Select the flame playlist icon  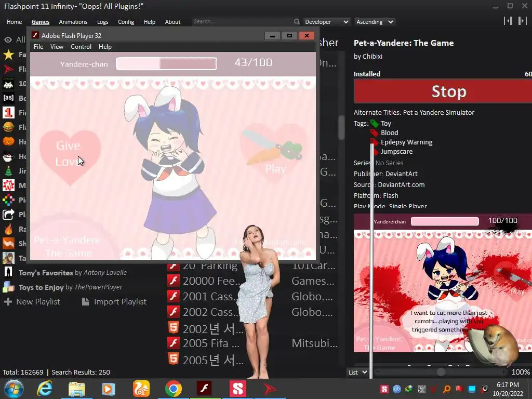pos(8,229)
